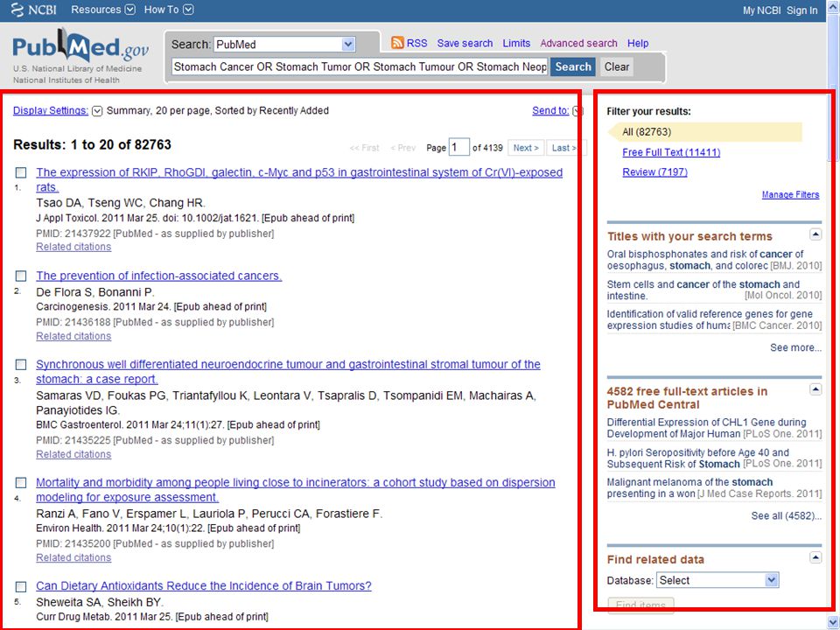This screenshot has width=840, height=630.
Task: Open the Limits link
Action: pos(516,44)
